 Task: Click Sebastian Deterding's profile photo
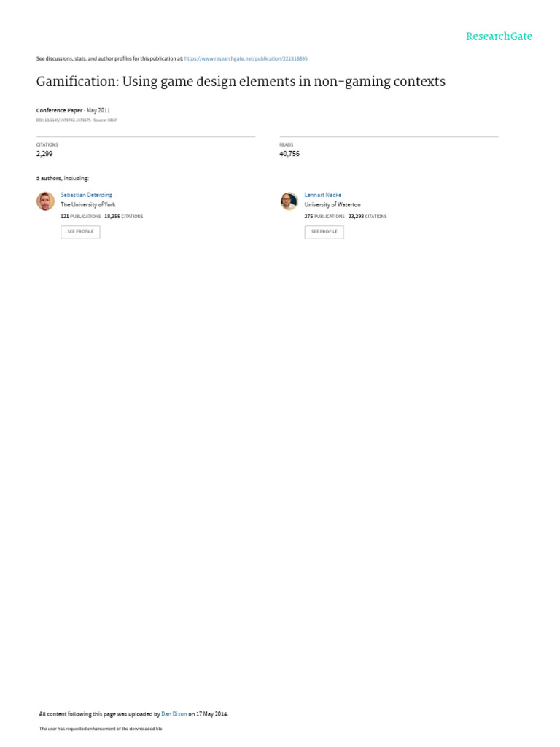tap(46, 201)
